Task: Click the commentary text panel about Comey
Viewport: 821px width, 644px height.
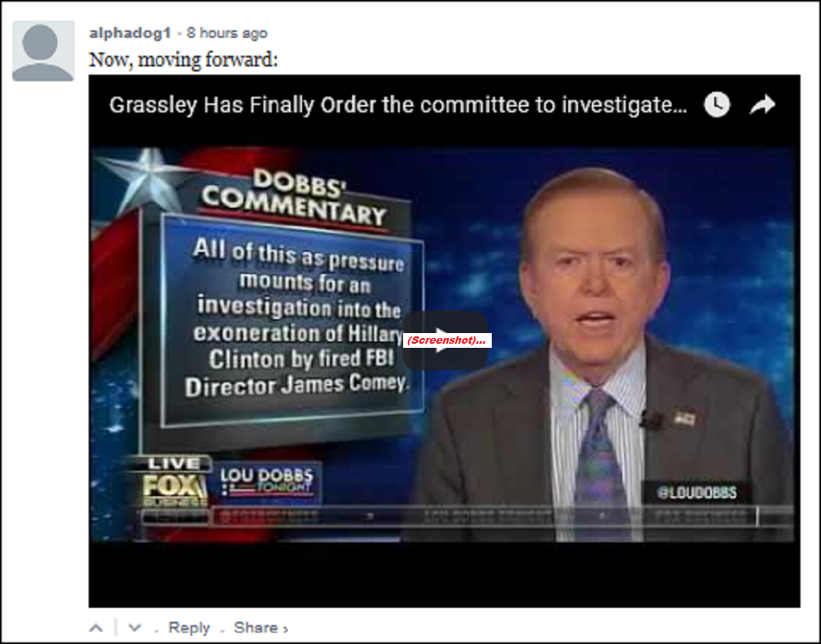Action: [x=293, y=317]
